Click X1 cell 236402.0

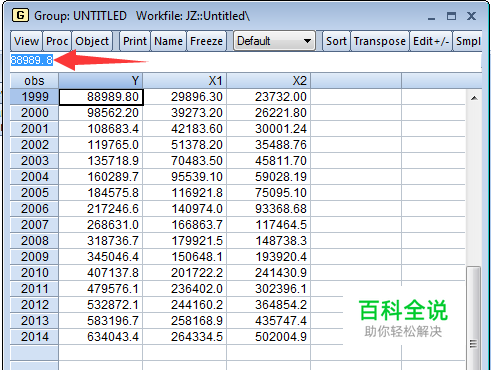(185, 289)
